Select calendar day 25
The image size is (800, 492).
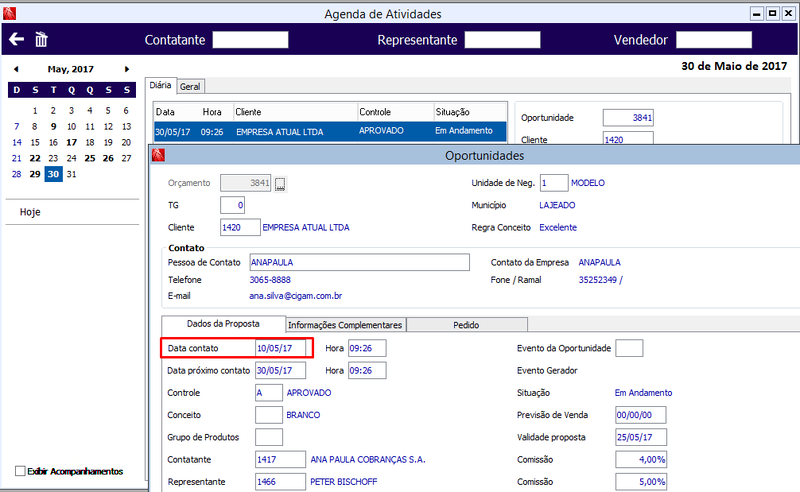pos(90,158)
